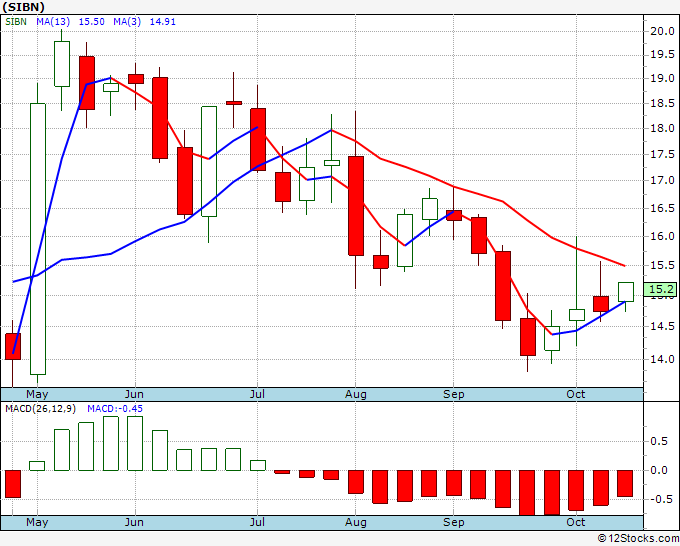Screen dimensions: 680x546
Task: Click May on the price chart axis
Action: [x=37, y=394]
